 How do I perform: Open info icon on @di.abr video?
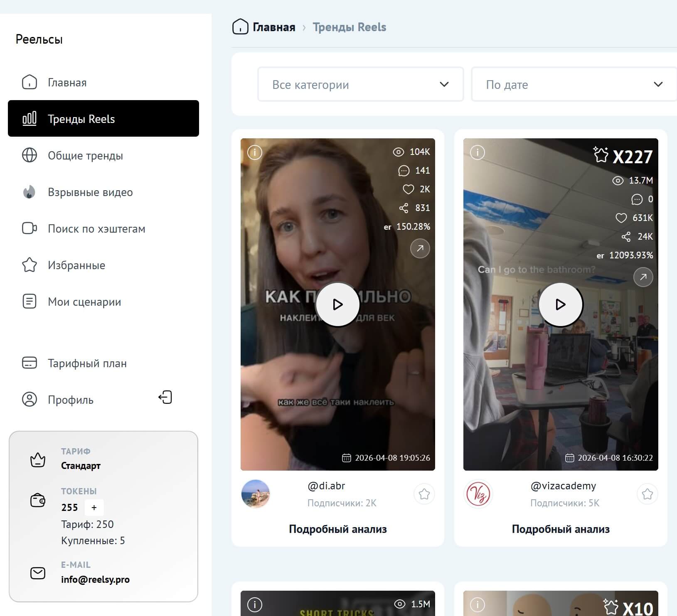tap(255, 152)
